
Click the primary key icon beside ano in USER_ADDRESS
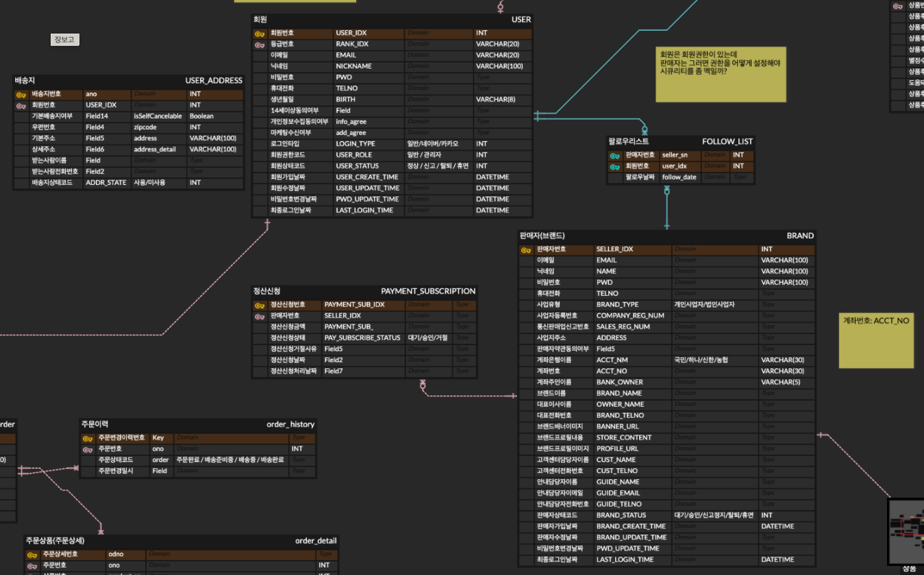pyautogui.click(x=21, y=94)
